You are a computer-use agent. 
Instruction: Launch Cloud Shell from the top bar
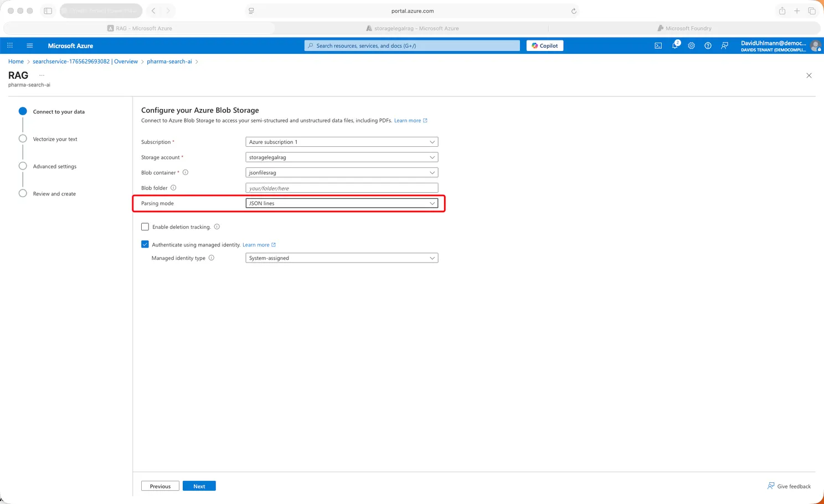(658, 45)
